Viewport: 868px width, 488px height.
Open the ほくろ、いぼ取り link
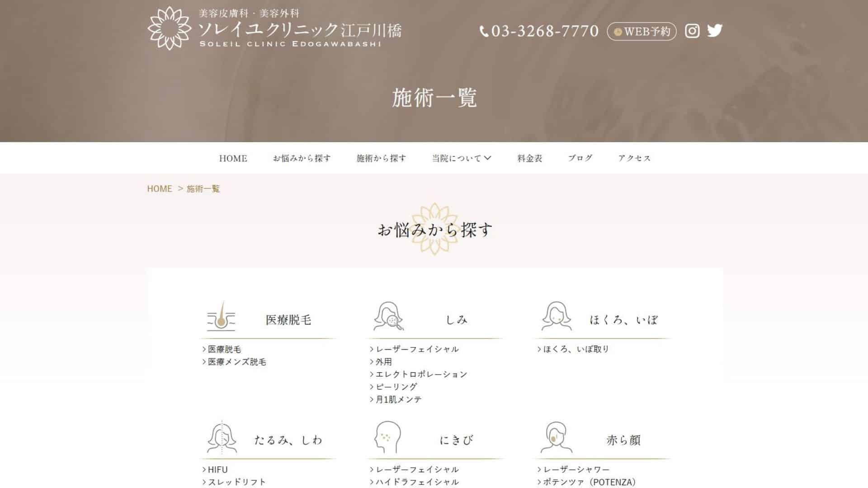pos(573,349)
